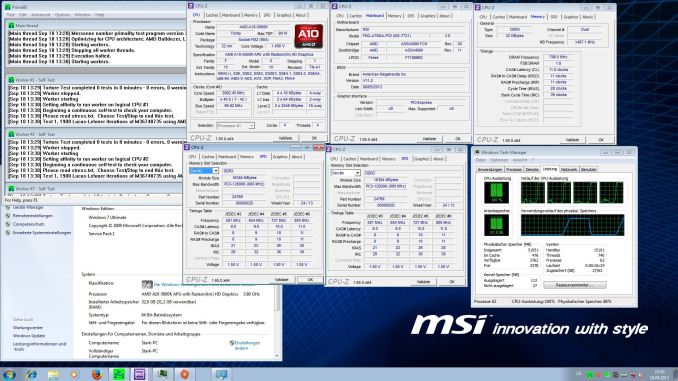Click the DRAM Frequency value in Memory window
Image resolution: width=678 pixels, height=381 pixels.
pyautogui.click(x=558, y=57)
